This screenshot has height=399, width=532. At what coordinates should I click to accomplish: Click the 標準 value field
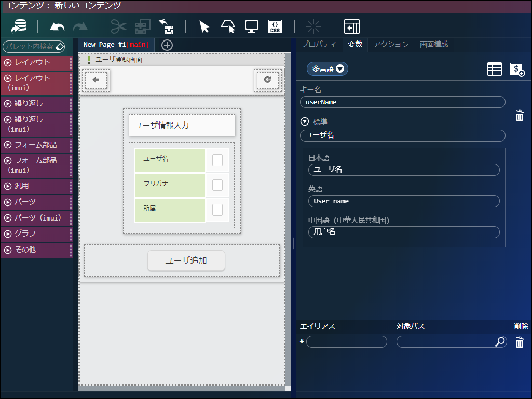(x=402, y=135)
